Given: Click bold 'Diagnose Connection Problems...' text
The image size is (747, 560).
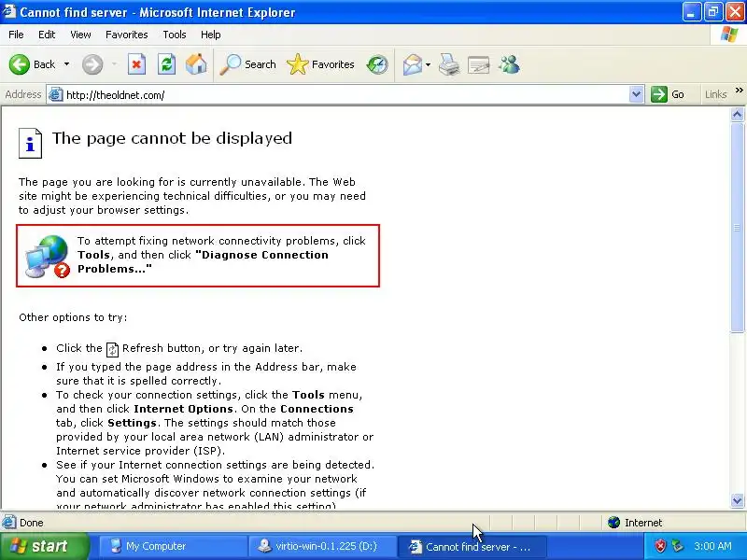Looking at the screenshot, I should pyautogui.click(x=203, y=261).
